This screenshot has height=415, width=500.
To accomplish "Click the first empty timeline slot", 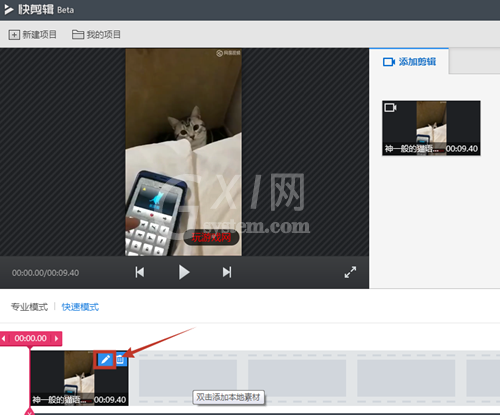I will click(x=188, y=378).
